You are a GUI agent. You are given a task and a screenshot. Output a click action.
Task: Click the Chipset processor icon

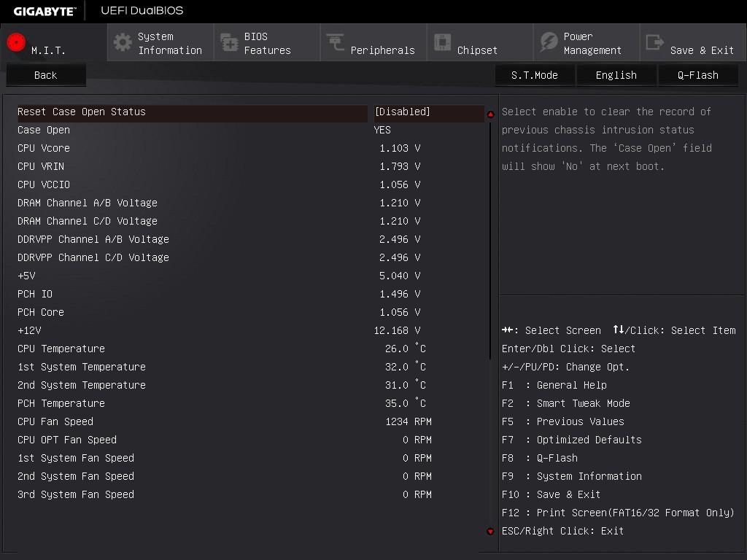pos(442,42)
